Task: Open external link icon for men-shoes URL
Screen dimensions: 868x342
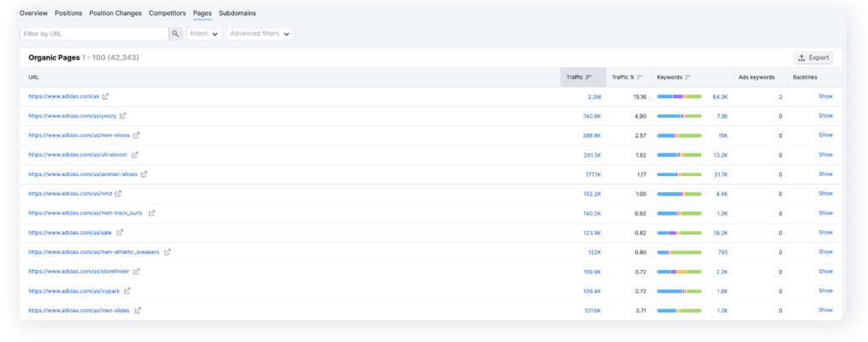Action: [x=136, y=135]
